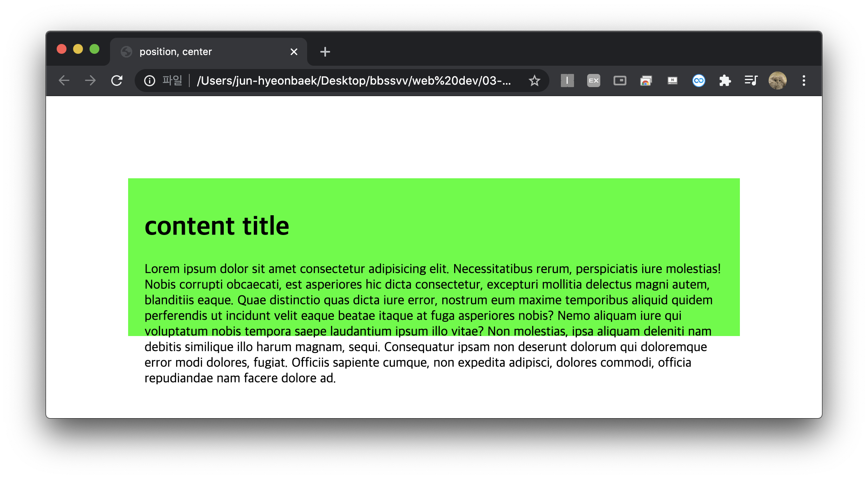This screenshot has width=868, height=479.
Task: Click the forward navigation arrow
Action: [90, 81]
